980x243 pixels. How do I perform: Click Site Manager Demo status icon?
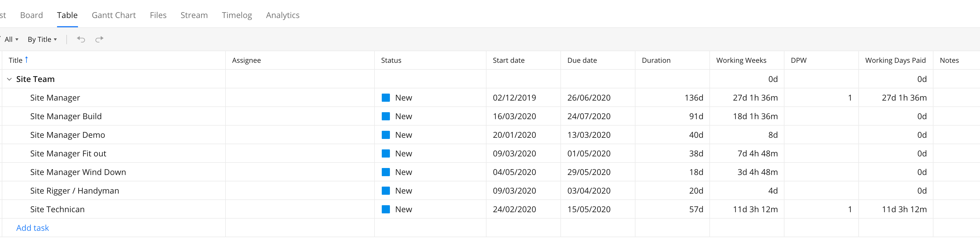pos(385,135)
